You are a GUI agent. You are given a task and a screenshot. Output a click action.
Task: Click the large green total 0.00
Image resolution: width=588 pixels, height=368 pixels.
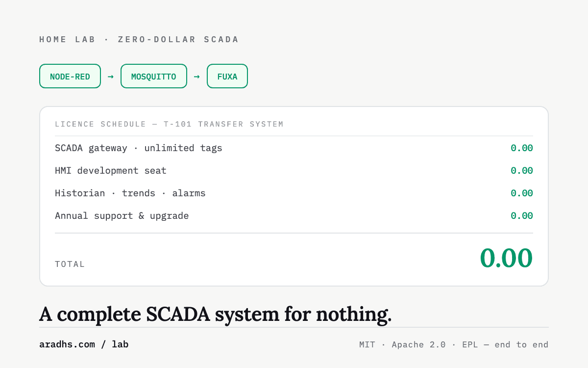pyautogui.click(x=506, y=258)
